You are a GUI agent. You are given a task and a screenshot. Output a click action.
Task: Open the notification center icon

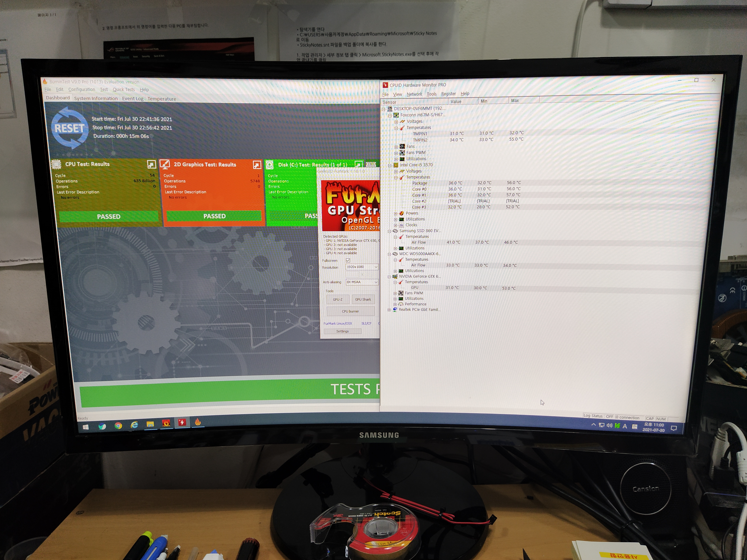[x=674, y=428]
